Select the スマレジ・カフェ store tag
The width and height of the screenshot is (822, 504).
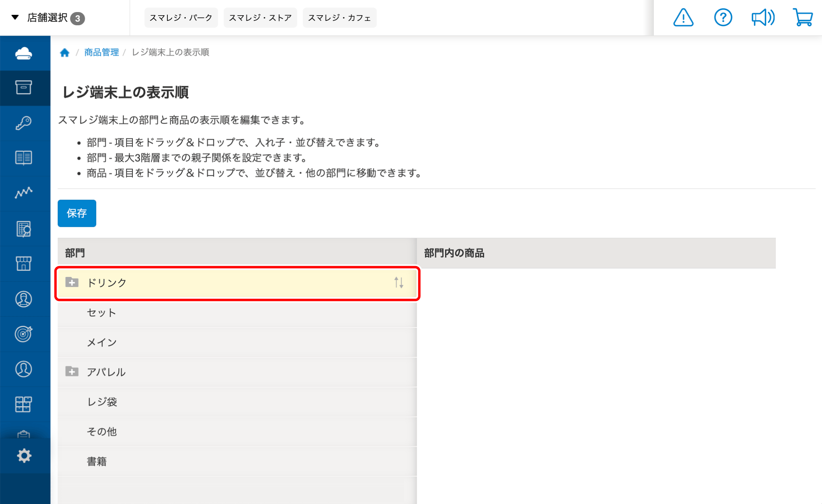[339, 18]
